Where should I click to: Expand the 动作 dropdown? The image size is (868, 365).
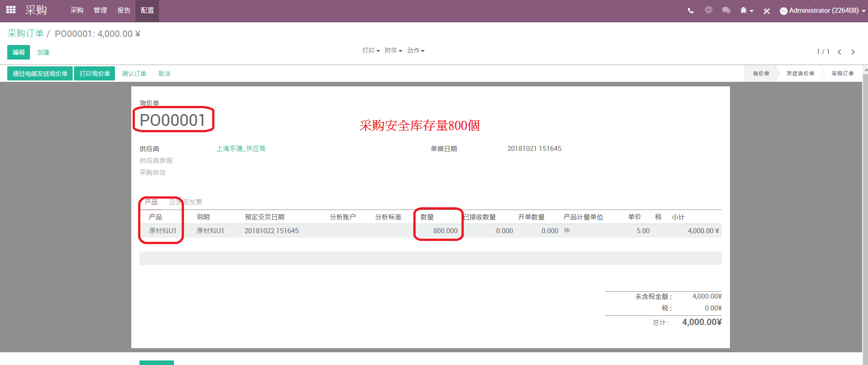tap(416, 50)
